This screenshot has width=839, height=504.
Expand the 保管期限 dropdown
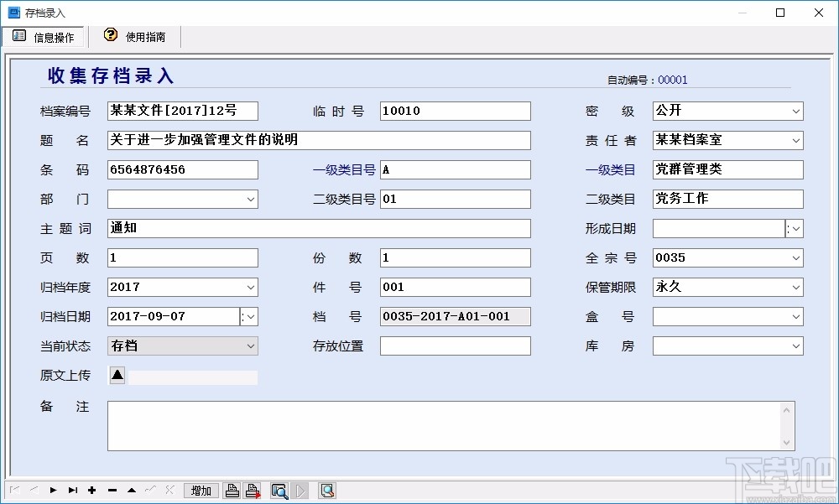pyautogui.click(x=795, y=288)
